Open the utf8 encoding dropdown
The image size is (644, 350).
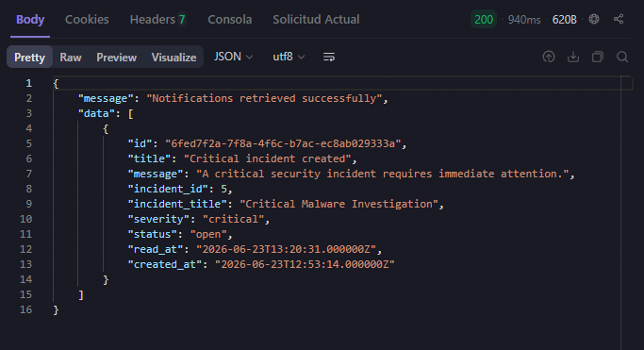pyautogui.click(x=289, y=57)
